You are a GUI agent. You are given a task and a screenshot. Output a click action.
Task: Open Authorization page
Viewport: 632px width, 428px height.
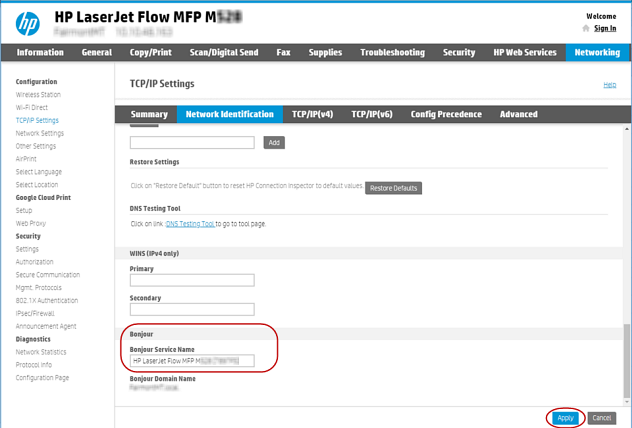[35, 262]
